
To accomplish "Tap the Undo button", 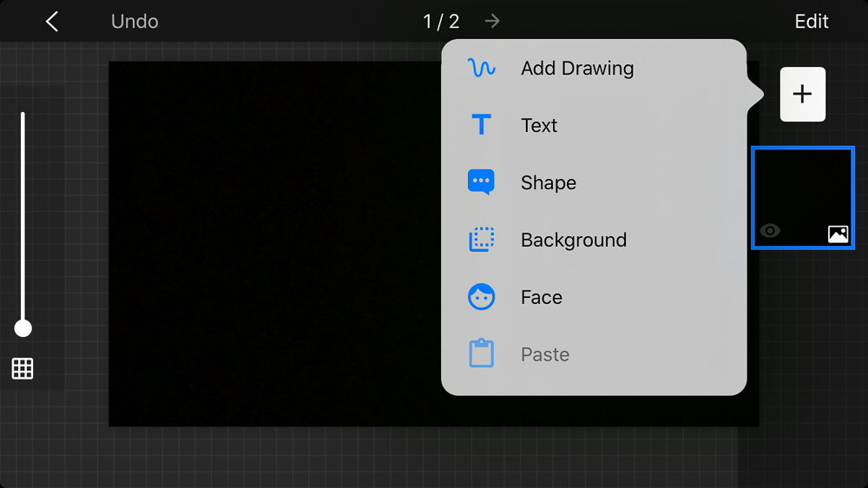I will tap(135, 22).
